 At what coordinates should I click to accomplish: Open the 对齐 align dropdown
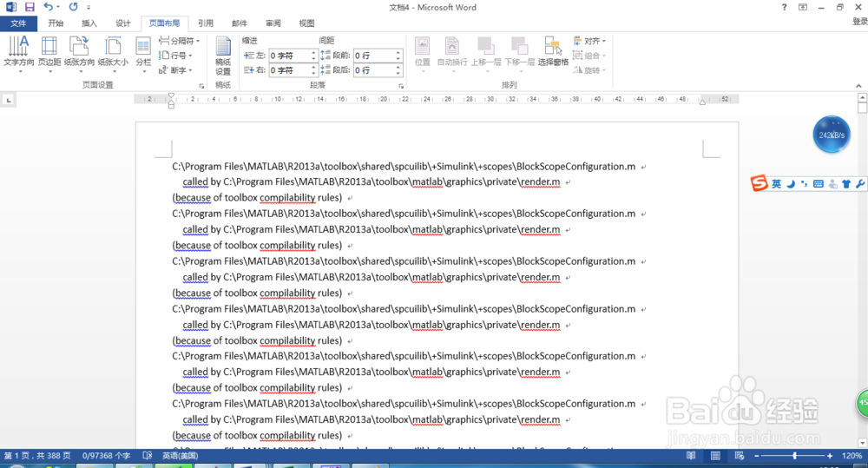tap(589, 41)
